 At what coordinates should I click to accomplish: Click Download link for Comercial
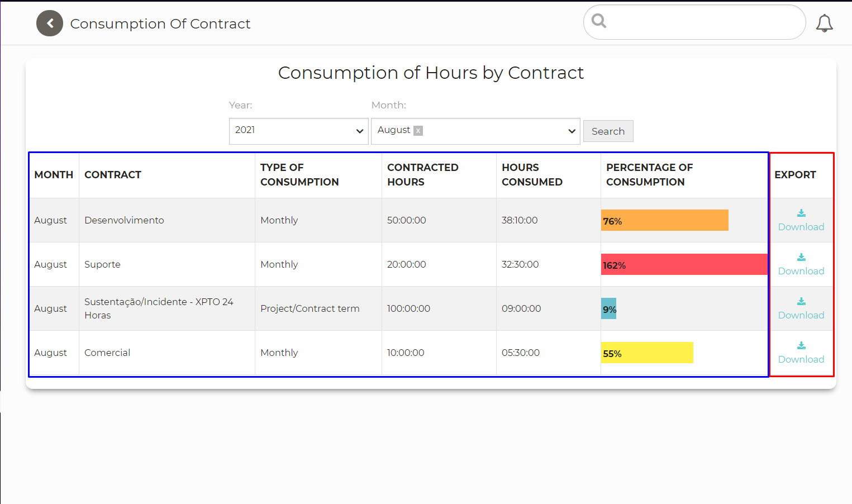tap(801, 359)
